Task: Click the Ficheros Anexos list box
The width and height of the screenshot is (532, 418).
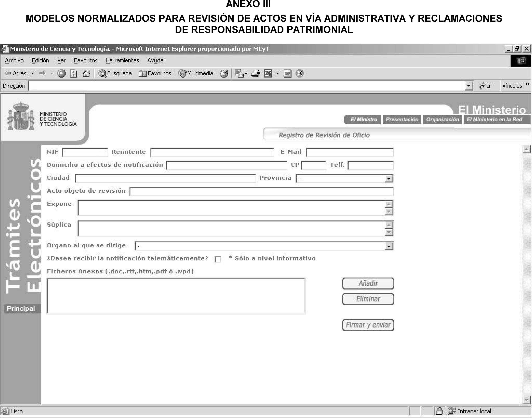Action: (176, 296)
